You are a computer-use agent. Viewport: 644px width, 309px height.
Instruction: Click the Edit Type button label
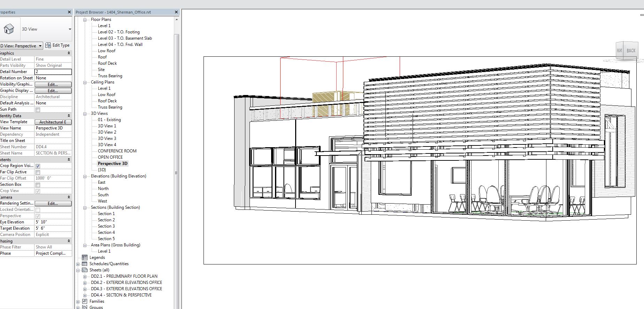(61, 45)
